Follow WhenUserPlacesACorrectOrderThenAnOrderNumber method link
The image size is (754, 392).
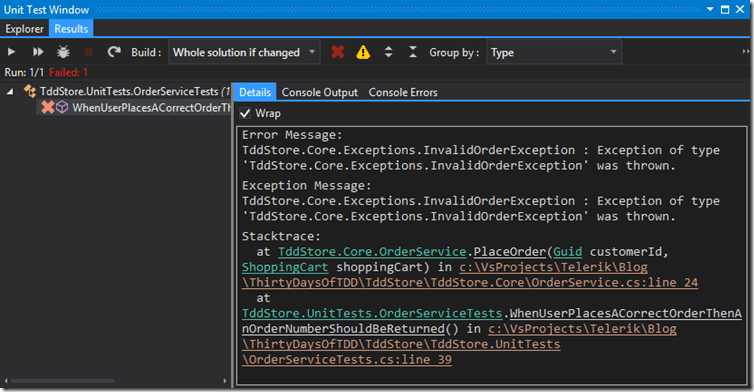[x=626, y=313]
